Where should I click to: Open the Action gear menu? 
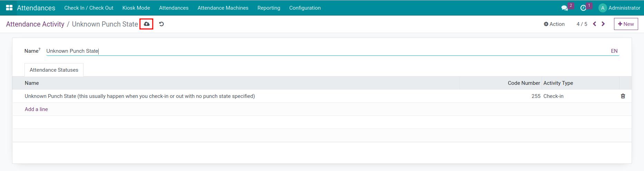coord(554,24)
